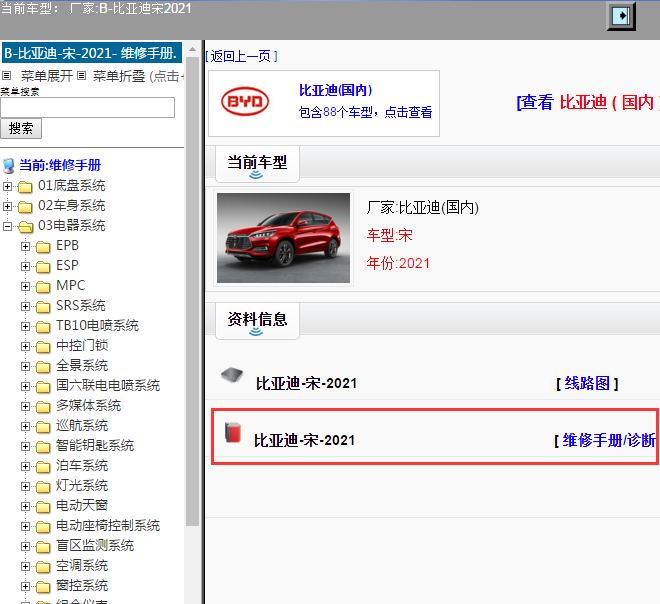Click the 菜单折叠 menu collapse icon
Image resolution: width=660 pixels, height=604 pixels.
[82, 76]
